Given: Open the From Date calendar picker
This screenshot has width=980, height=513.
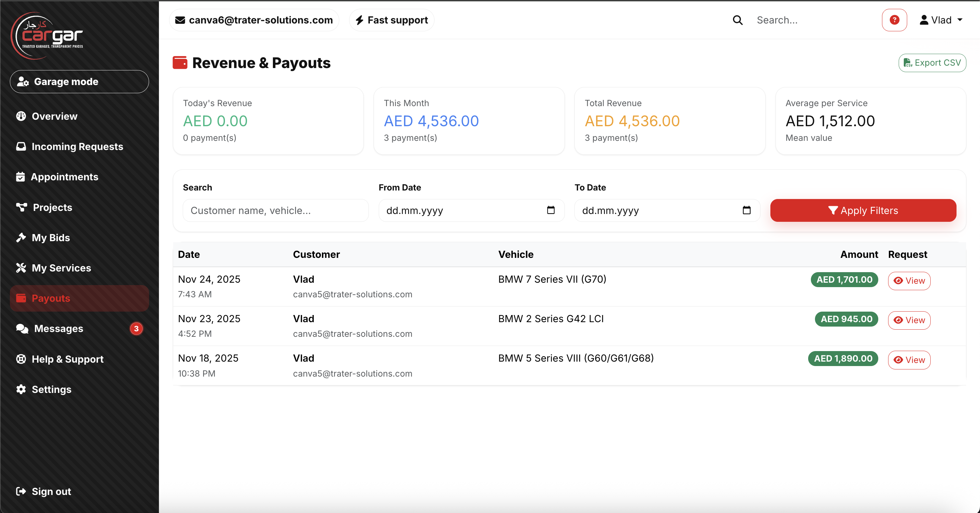Looking at the screenshot, I should click(551, 210).
